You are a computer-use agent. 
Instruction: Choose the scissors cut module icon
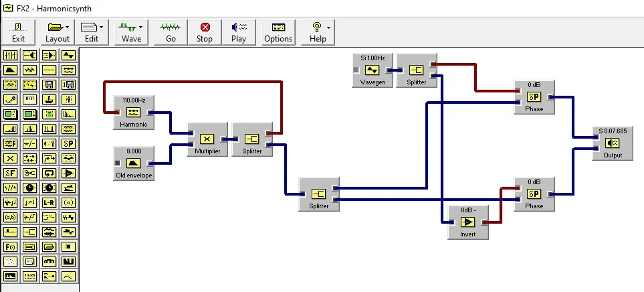click(x=29, y=173)
